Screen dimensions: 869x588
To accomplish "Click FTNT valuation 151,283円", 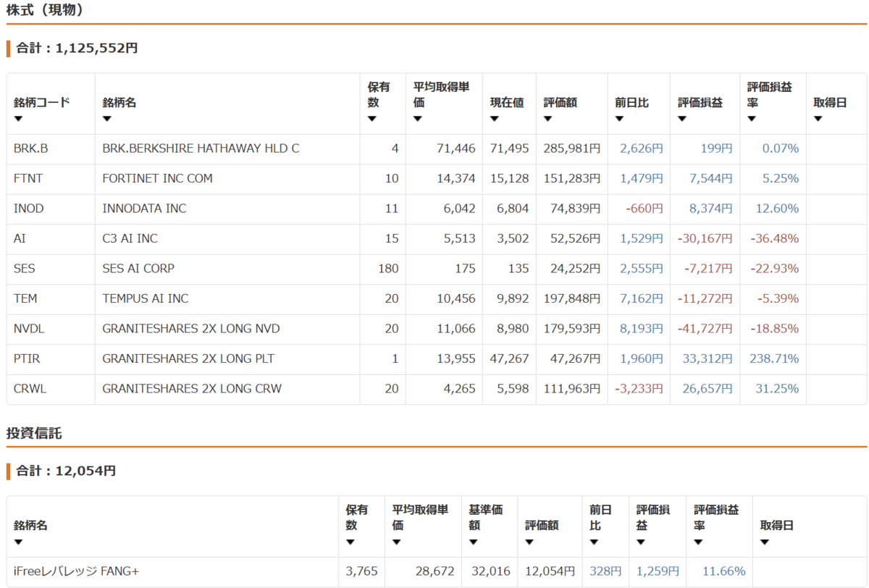I will 572,178.
